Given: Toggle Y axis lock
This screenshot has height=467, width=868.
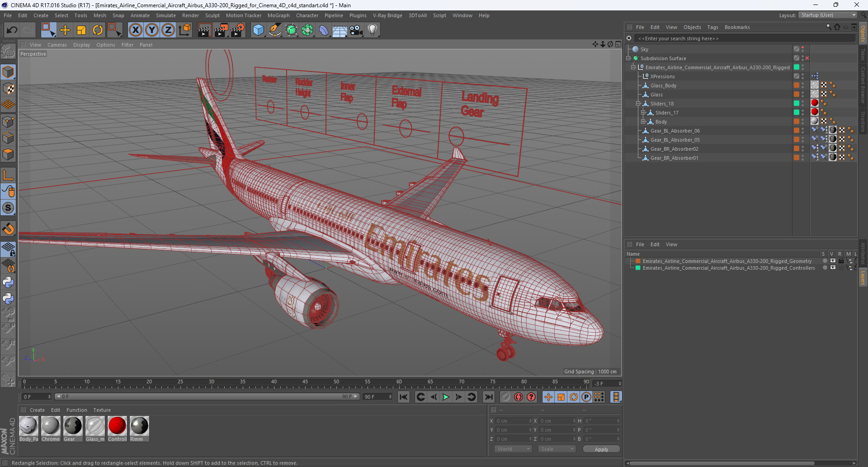Looking at the screenshot, I should click(x=152, y=30).
